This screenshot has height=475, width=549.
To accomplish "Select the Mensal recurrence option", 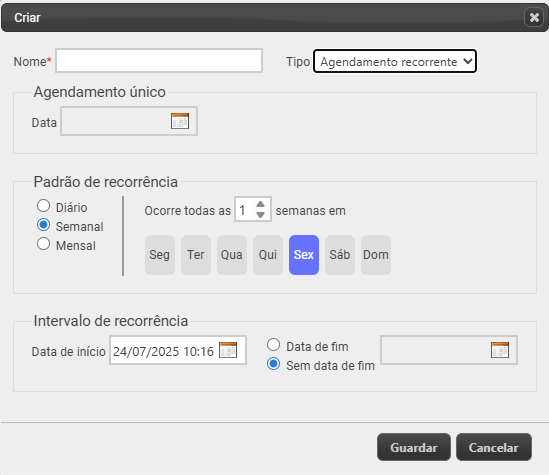I will (43, 244).
